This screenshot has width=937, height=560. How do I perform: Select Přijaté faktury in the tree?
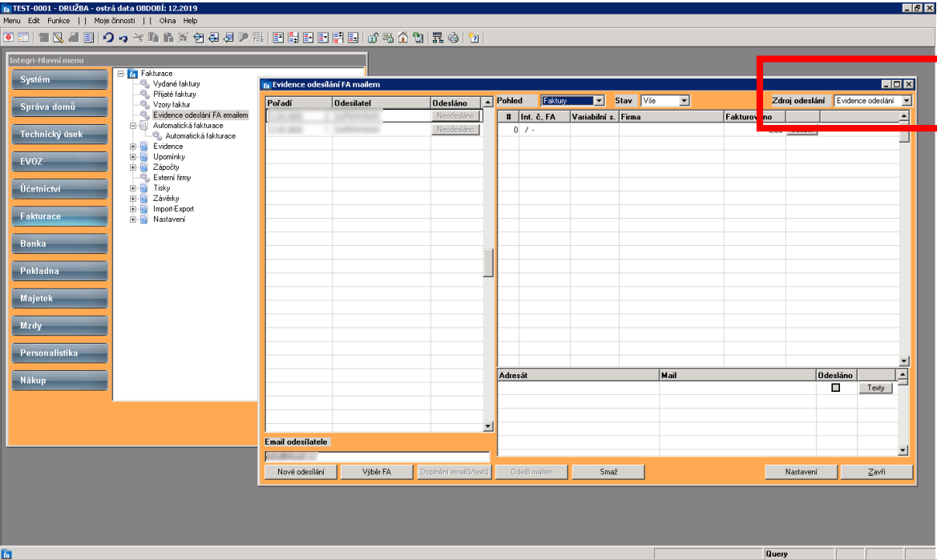coord(175,95)
